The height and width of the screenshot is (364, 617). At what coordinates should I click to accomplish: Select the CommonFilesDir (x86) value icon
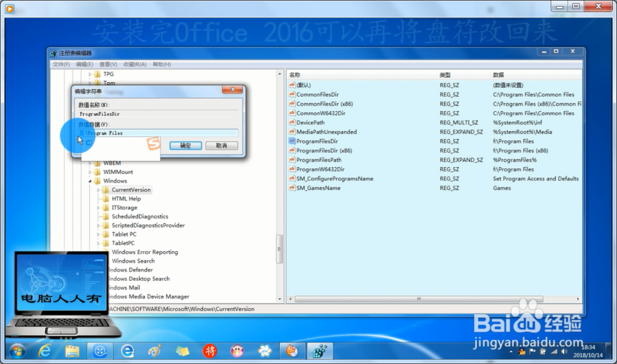click(x=292, y=104)
